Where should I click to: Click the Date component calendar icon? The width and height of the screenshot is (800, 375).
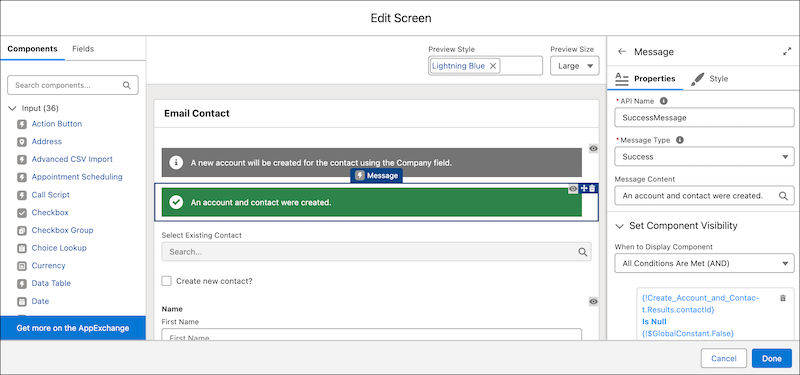pyautogui.click(x=21, y=302)
